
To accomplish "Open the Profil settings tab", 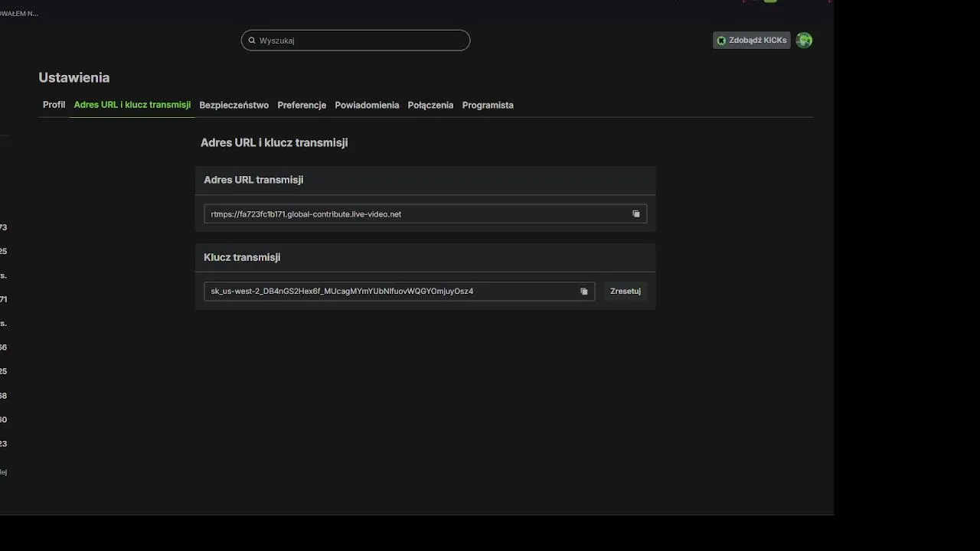I will click(x=54, y=105).
